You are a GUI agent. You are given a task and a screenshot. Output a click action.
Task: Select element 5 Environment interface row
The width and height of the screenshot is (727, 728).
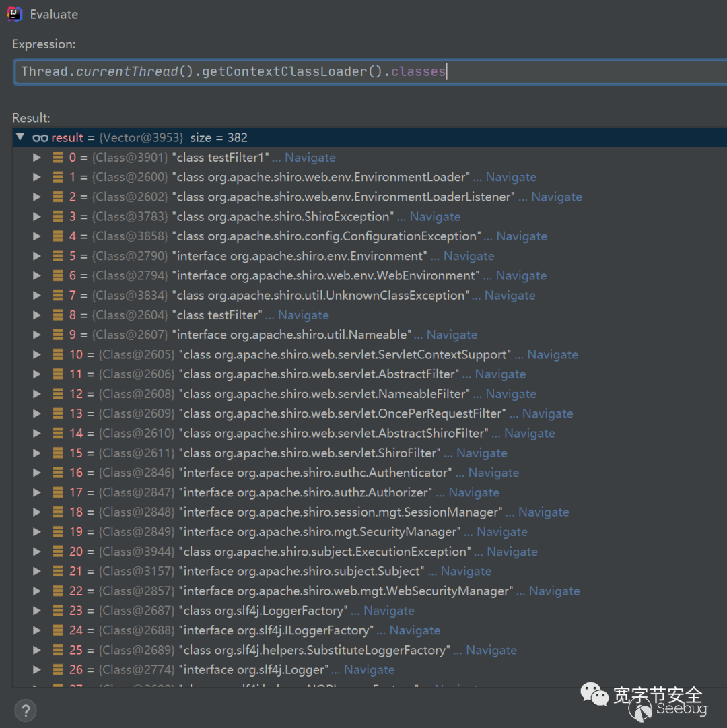tap(300, 257)
